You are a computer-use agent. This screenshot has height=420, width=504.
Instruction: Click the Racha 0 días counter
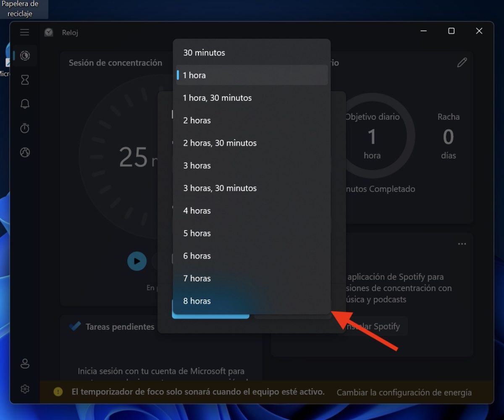click(449, 136)
